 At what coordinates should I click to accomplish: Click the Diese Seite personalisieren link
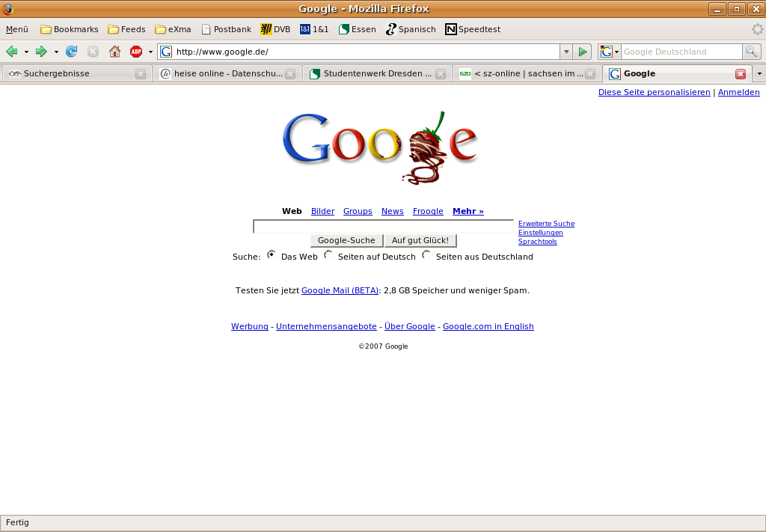[x=654, y=92]
